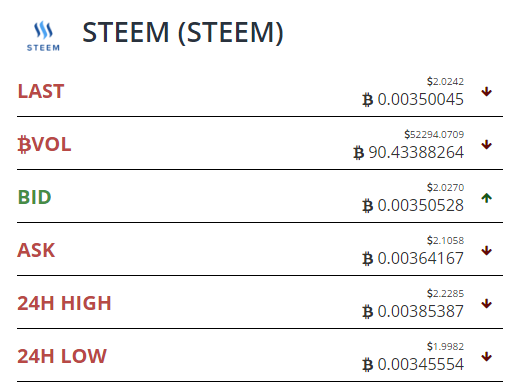Click the 0.00364167 ask price value

(420, 258)
